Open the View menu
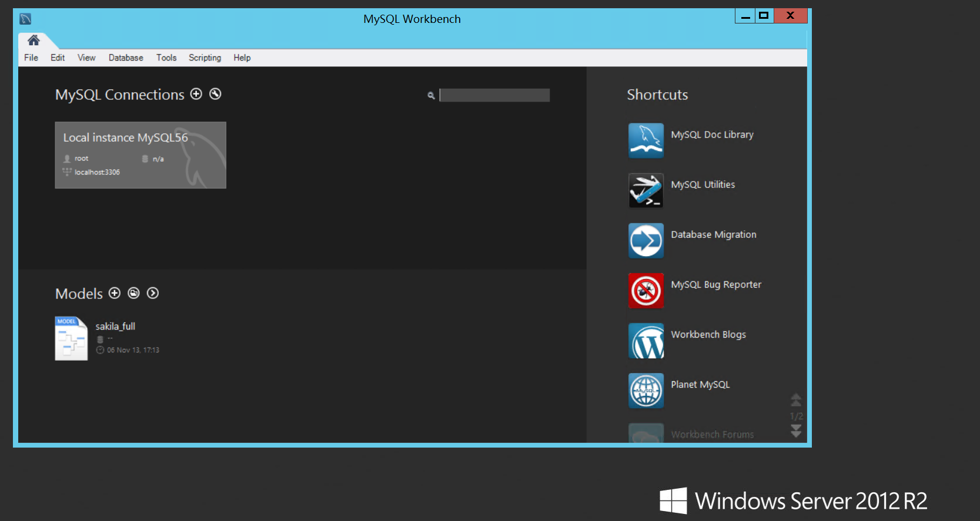 [86, 58]
